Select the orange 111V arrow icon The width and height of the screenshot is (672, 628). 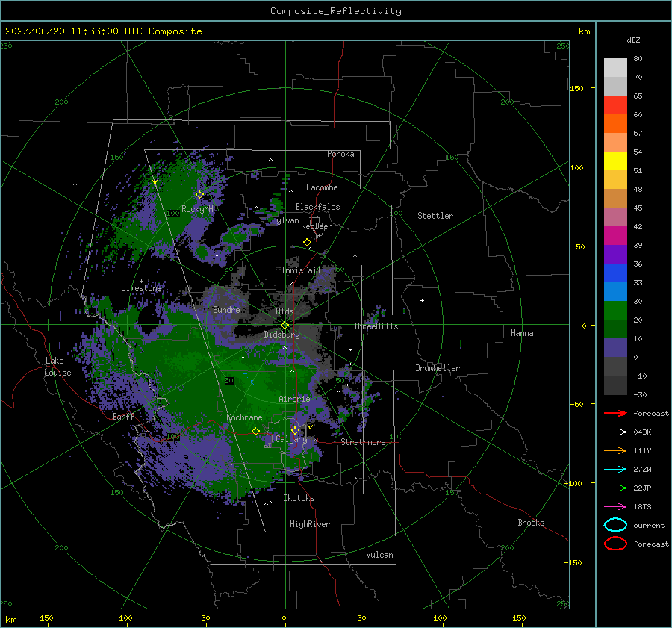click(615, 450)
